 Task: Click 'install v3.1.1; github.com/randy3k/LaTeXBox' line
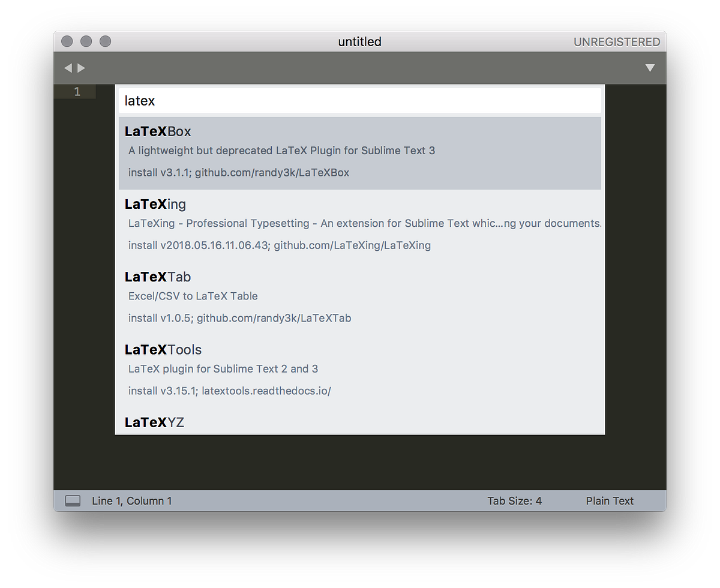[239, 173]
